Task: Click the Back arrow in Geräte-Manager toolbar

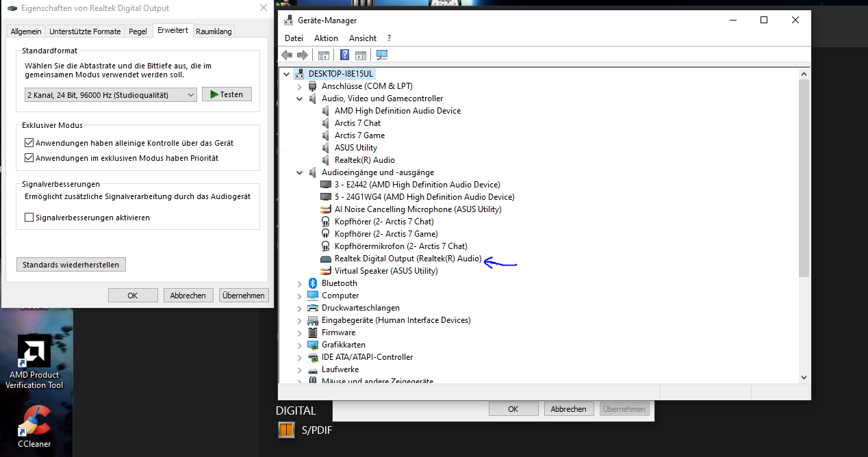Action: coord(287,55)
